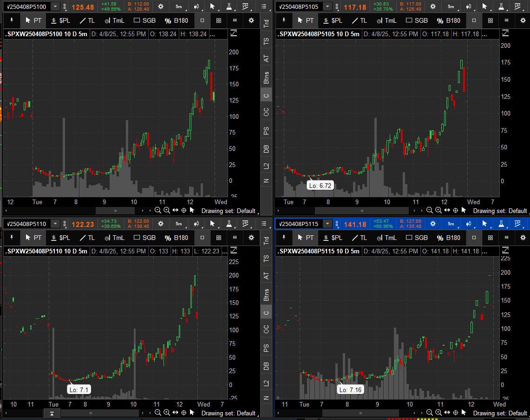
Task: Open the Drawing set: Default menu under P5110
Action: click(x=229, y=413)
